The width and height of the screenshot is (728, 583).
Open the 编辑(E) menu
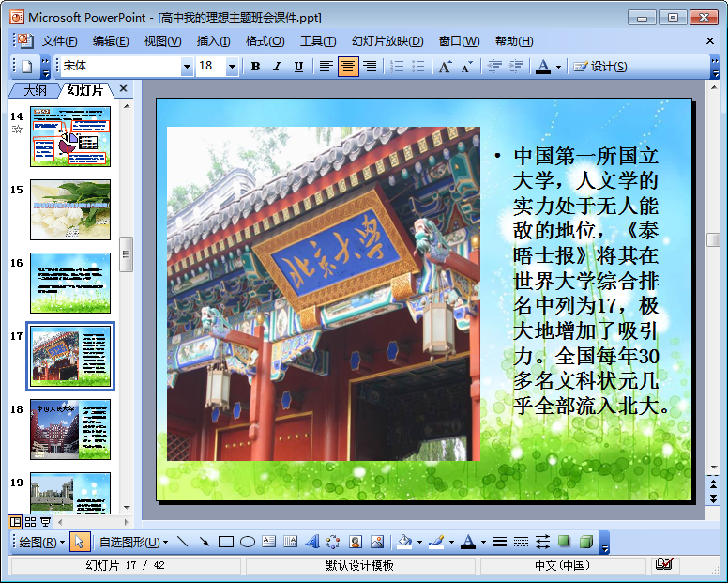click(111, 41)
